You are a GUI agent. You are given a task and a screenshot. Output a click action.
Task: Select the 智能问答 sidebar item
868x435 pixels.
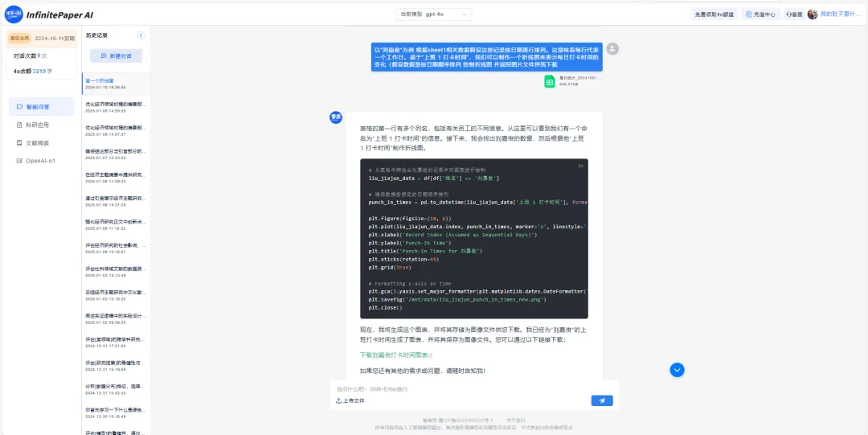point(42,107)
